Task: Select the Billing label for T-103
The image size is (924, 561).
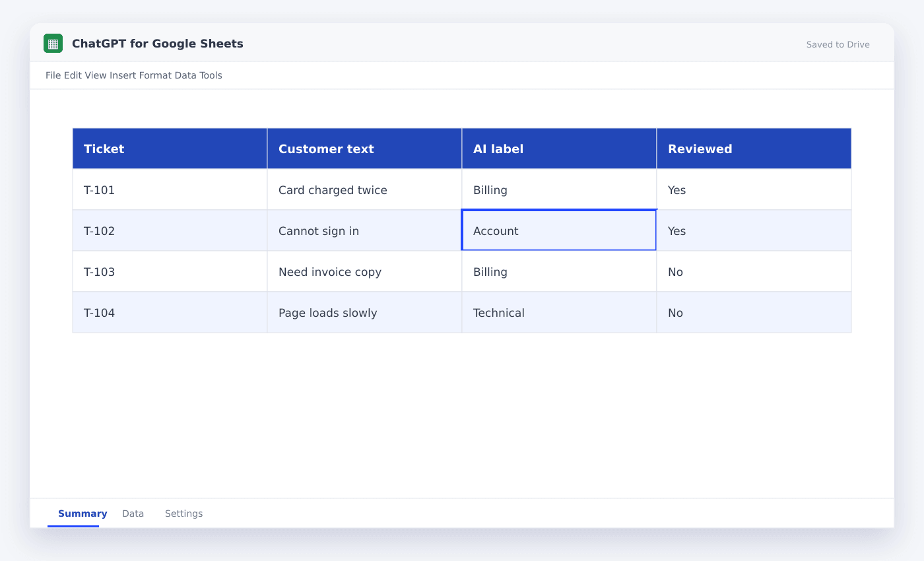Action: pos(560,271)
